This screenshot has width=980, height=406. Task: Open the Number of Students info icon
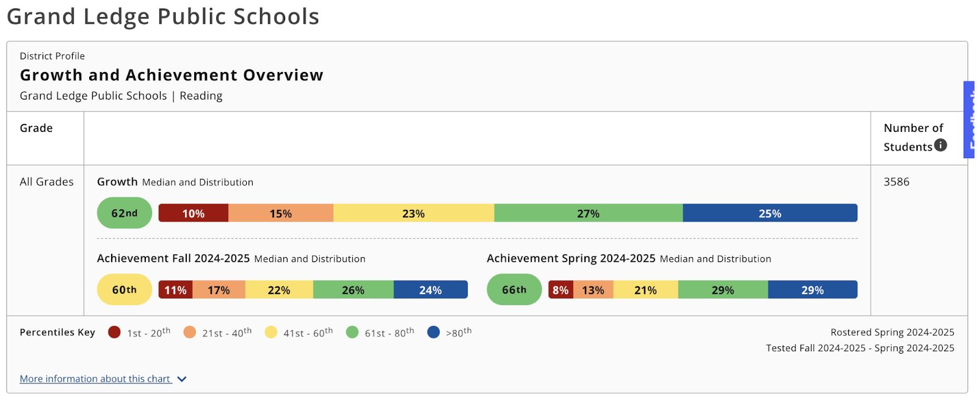940,145
